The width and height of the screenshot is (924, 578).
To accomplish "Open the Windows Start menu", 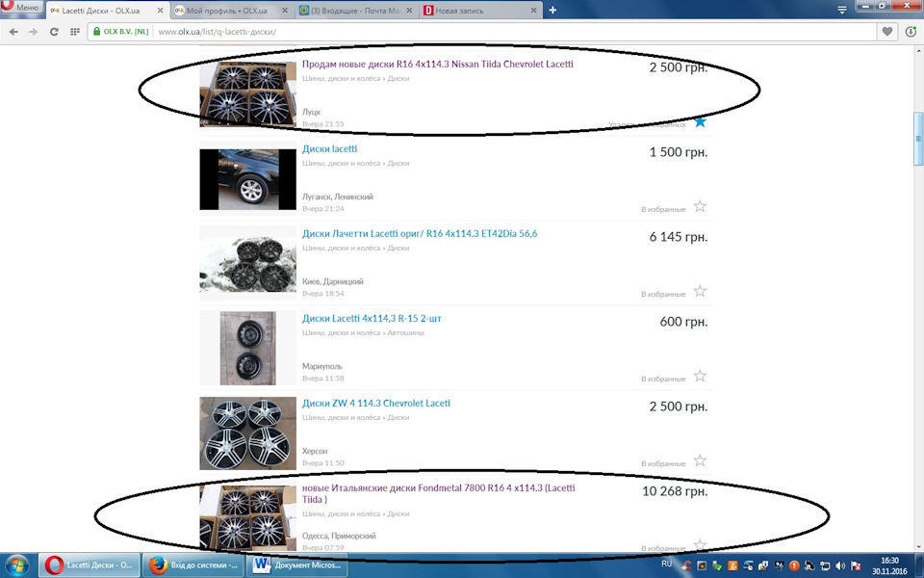I will [x=16, y=565].
